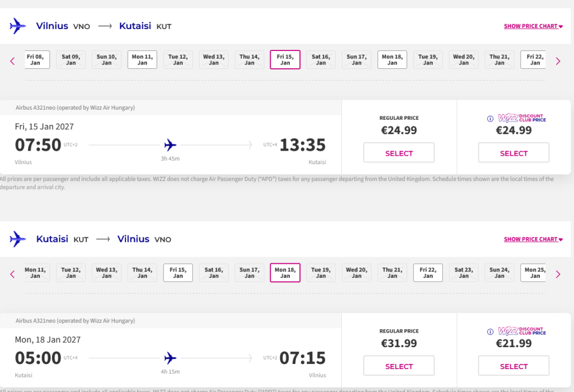
Task: Click previous dates arrow for Vilnius–Kutaisi flight
Action: (x=12, y=61)
